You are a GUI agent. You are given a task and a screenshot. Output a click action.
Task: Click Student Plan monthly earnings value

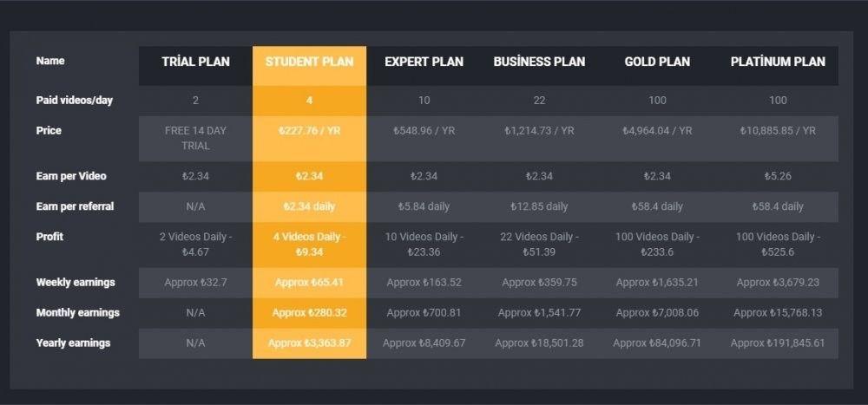pos(309,313)
